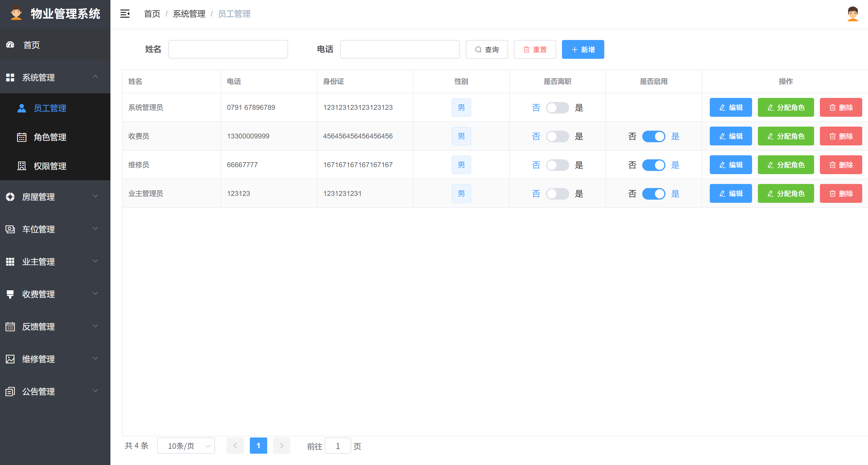This screenshot has width=868, height=465.
Task: Select page 1 in pagination
Action: click(x=259, y=446)
